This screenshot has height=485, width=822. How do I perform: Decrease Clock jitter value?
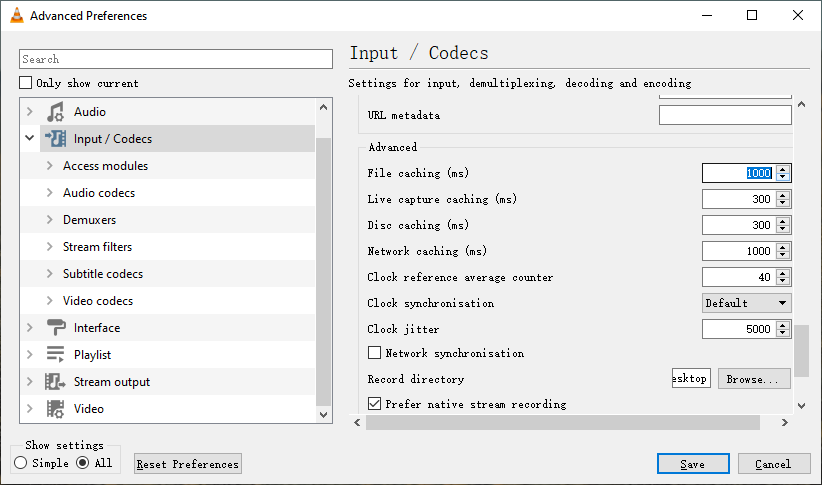pos(783,333)
